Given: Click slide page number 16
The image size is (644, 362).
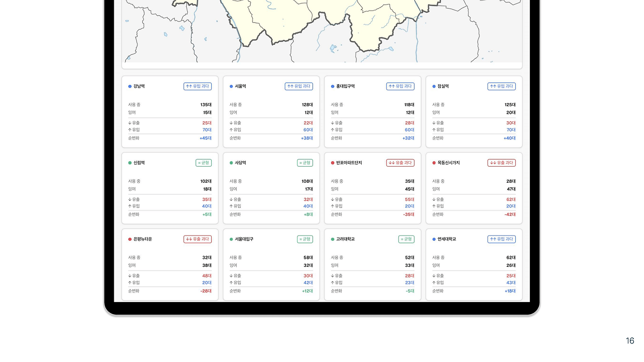Looking at the screenshot, I should click(630, 341).
